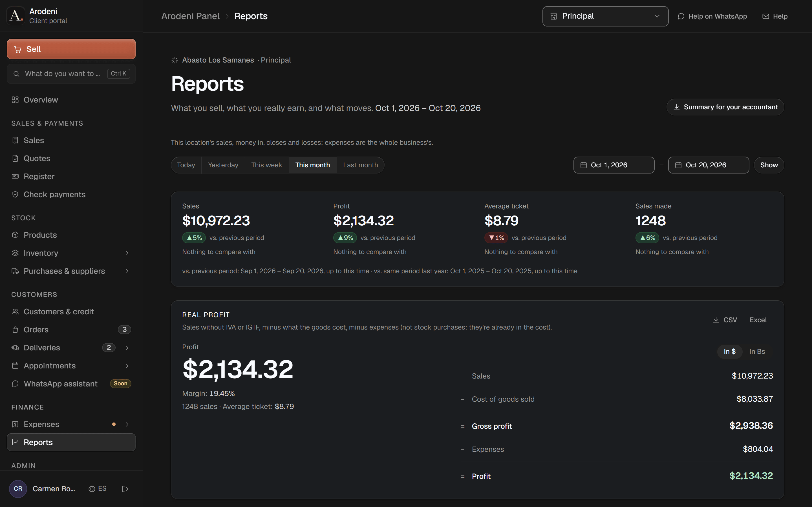This screenshot has width=812, height=507.
Task: Click the CSV download icon
Action: (x=716, y=320)
